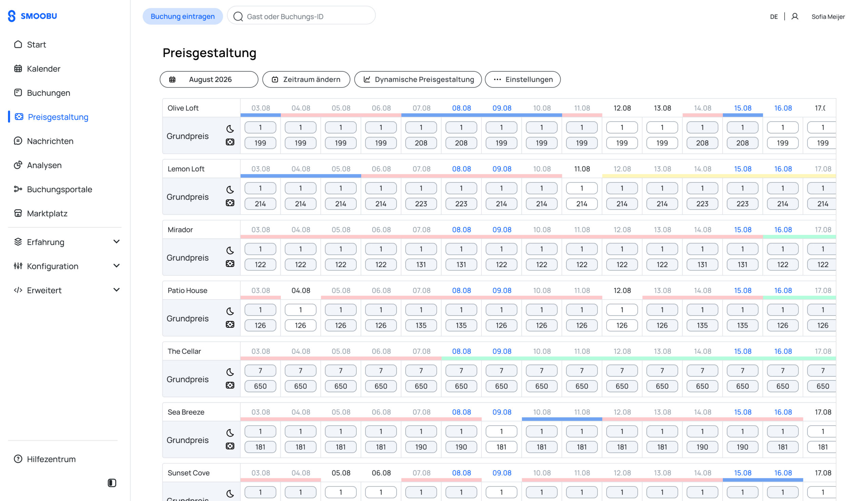Click the Patio House property name
The height and width of the screenshot is (501, 868).
click(188, 290)
